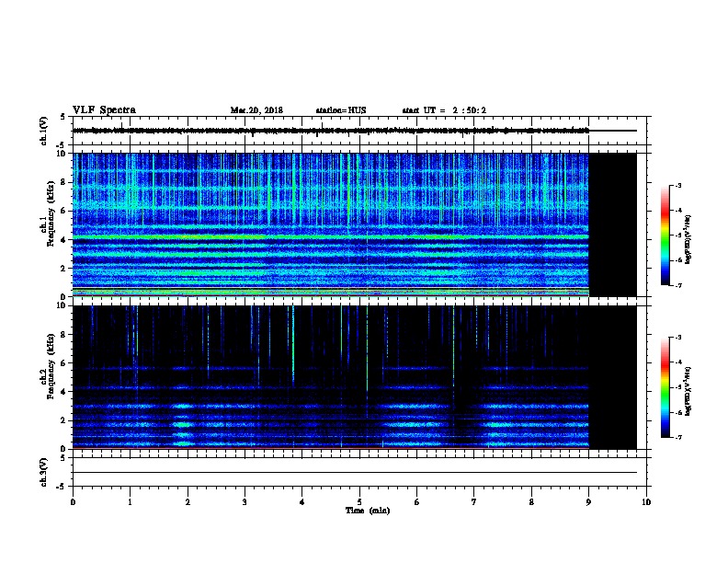Image resolution: width=728 pixels, height=563 pixels.
Task: Click the "start UT = 2 : 50: 2" text
Action: [444, 110]
